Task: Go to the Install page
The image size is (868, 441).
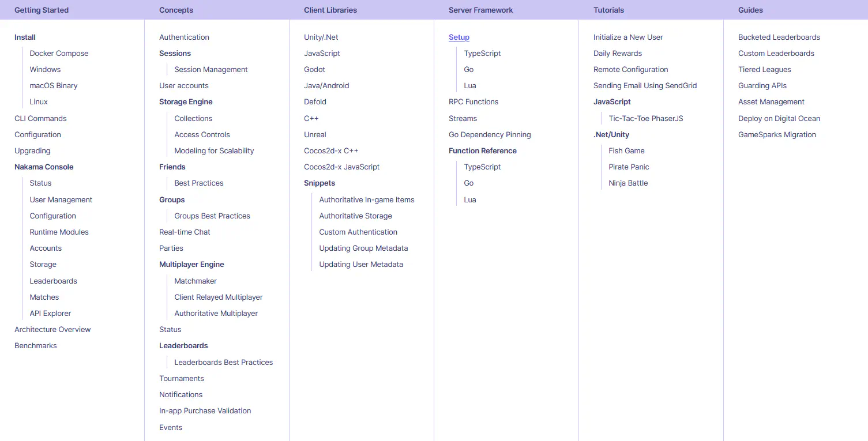Action: click(x=25, y=37)
